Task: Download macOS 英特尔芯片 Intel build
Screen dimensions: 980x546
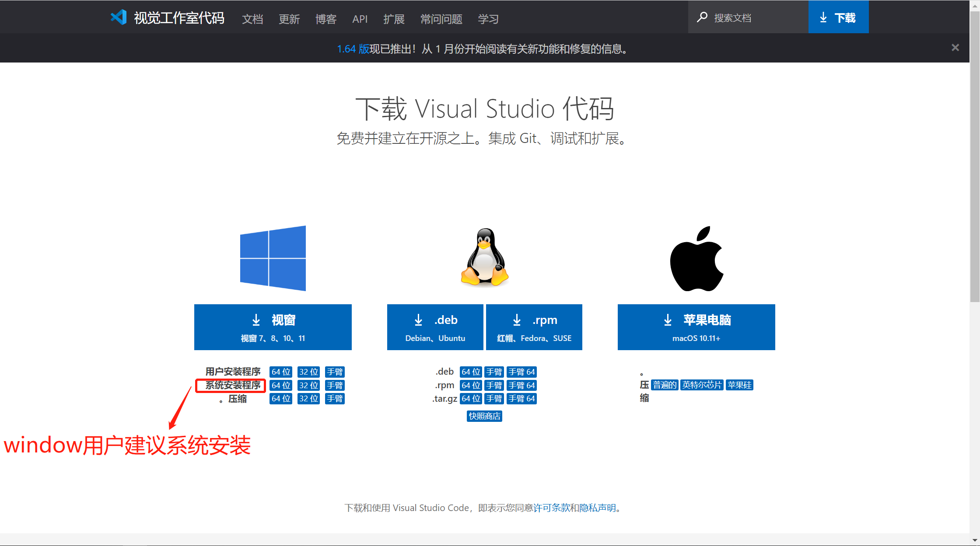Action: [x=702, y=385]
